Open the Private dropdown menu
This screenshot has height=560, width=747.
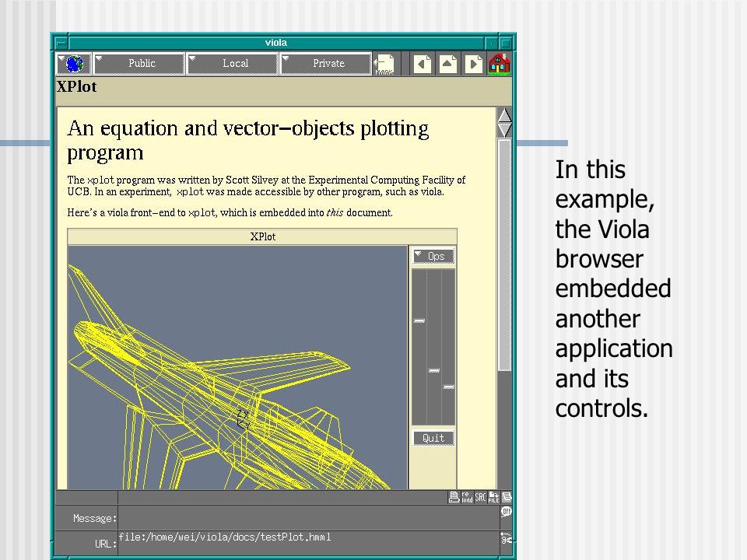[x=326, y=63]
